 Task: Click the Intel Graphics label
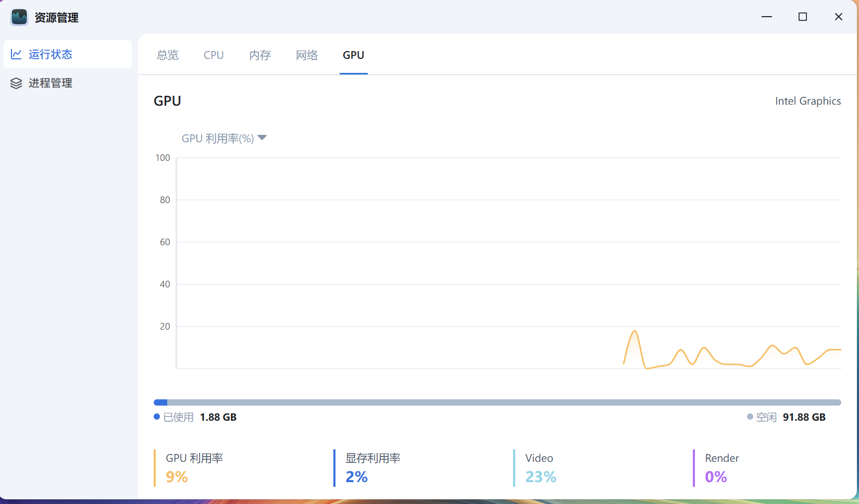[x=808, y=101]
